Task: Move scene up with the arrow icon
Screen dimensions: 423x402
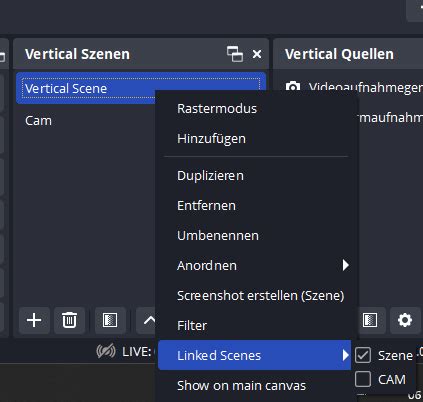Action: 149,320
